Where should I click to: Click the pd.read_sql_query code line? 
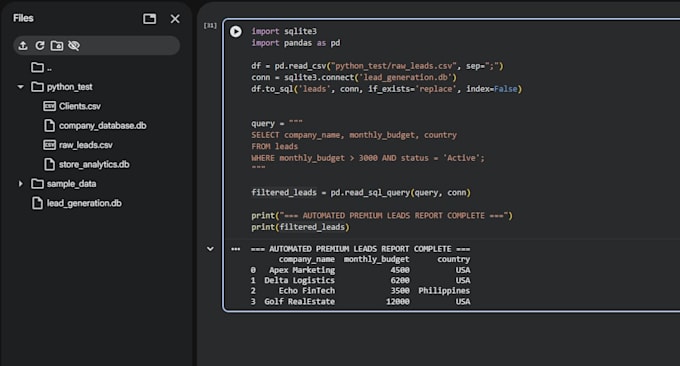pyautogui.click(x=361, y=193)
